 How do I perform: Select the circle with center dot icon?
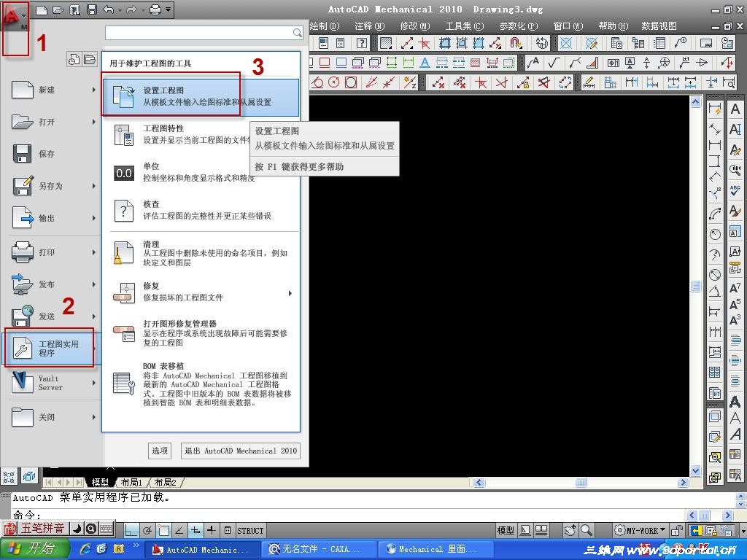[x=334, y=83]
